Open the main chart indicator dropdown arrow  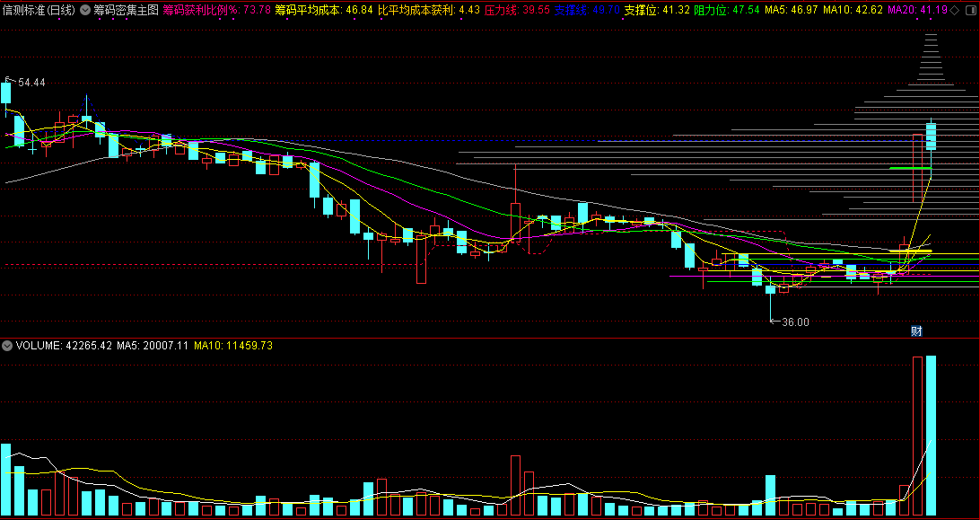click(85, 10)
